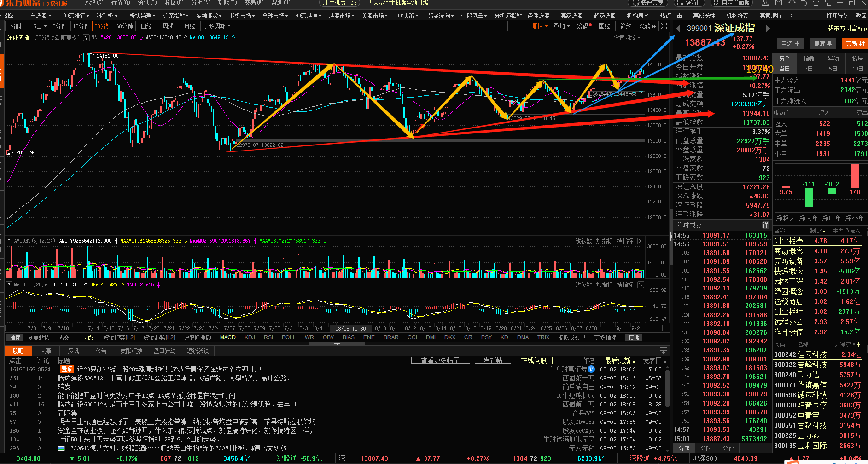868x464 pixels.
Task: Open 资金流向 dropdown menu
Action: (441, 16)
